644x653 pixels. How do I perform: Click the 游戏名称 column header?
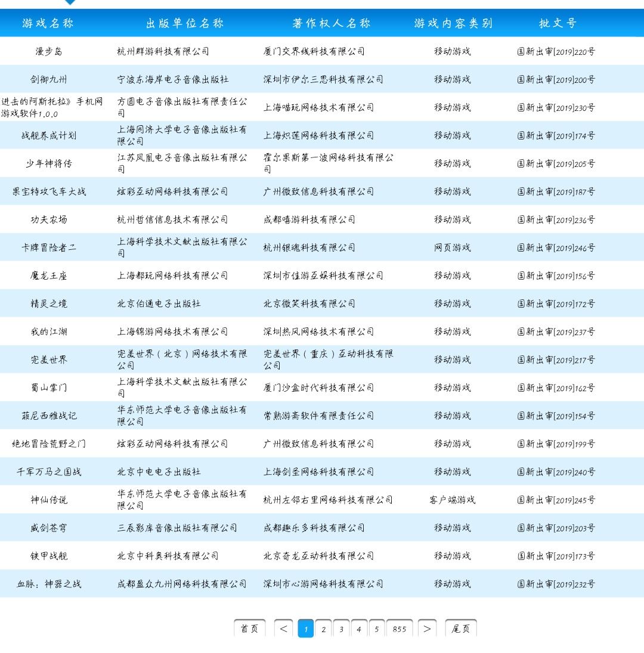tap(48, 23)
